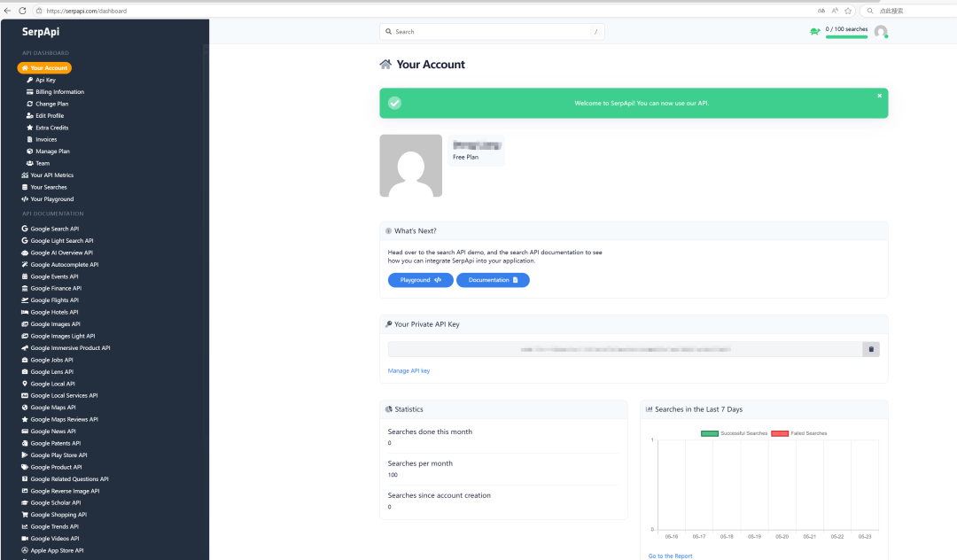Image resolution: width=957 pixels, height=560 pixels.
Task: Open Extra Credits page
Action: (x=52, y=128)
